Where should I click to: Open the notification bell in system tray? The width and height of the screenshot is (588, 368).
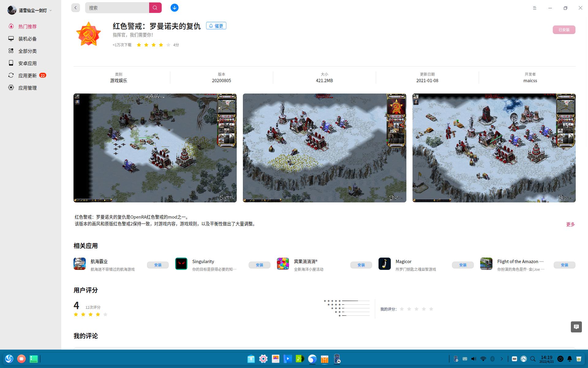tap(570, 358)
